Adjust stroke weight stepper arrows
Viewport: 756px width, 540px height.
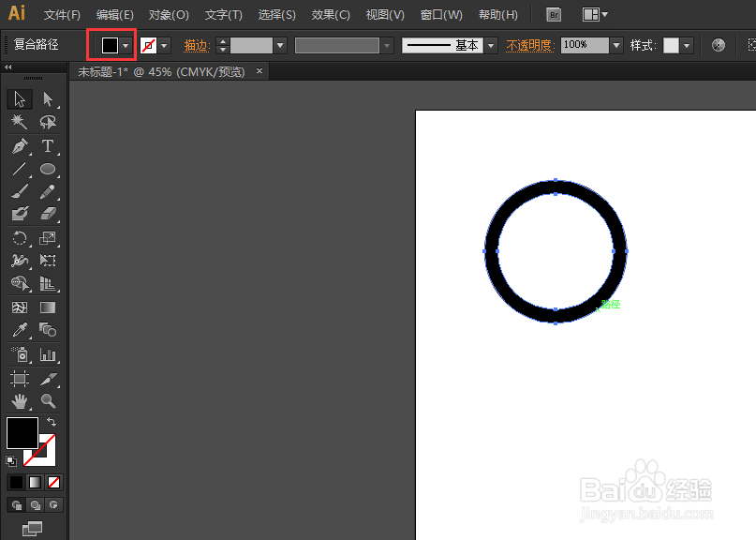point(222,46)
